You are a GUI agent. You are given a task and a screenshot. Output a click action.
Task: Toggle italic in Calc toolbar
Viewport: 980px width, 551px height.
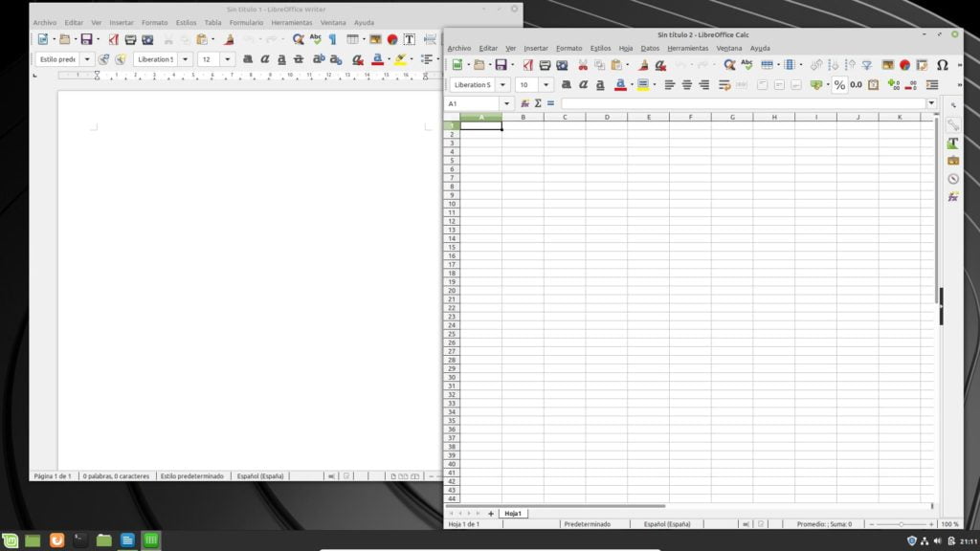click(583, 85)
